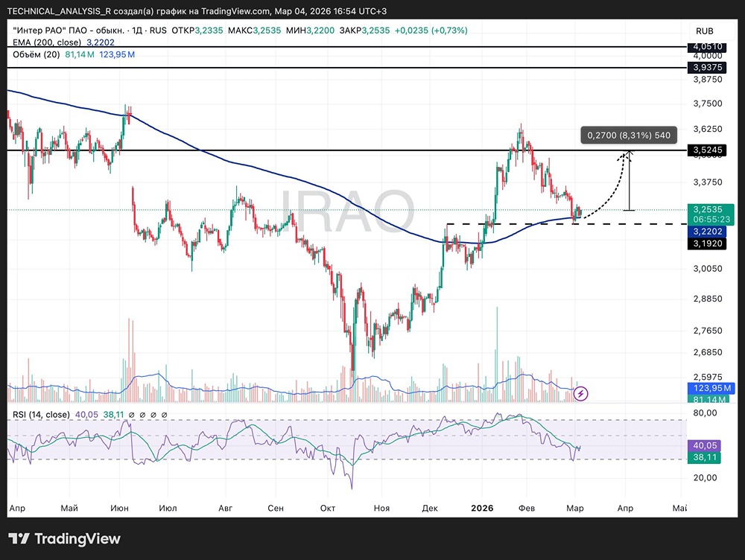The width and height of the screenshot is (745, 560).
Task: Click the blue EMA value tag 3,2202
Action: [707, 232]
